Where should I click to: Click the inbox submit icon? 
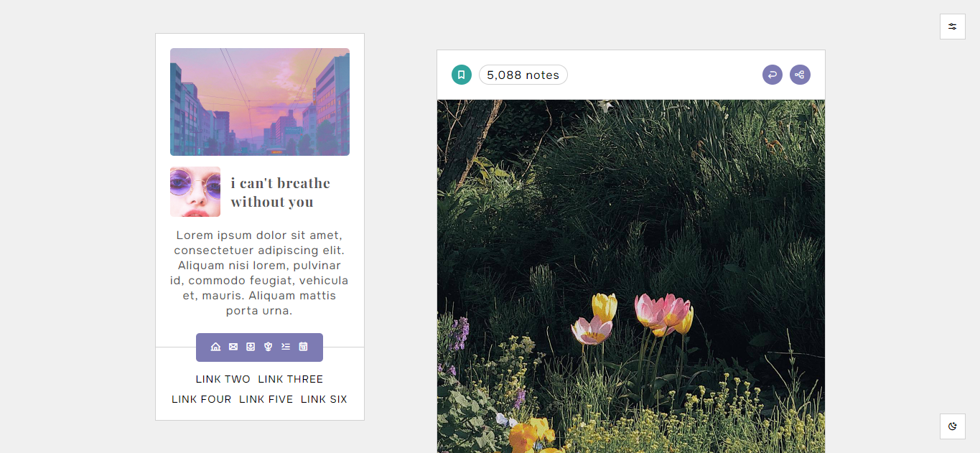[251, 347]
